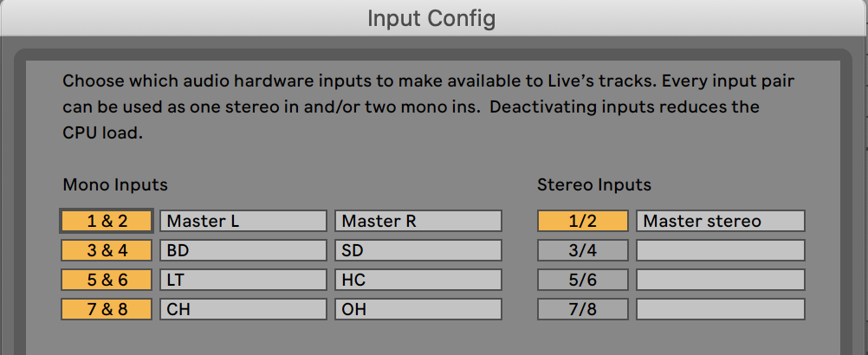
Task: Click the HC input name field
Action: click(x=418, y=280)
